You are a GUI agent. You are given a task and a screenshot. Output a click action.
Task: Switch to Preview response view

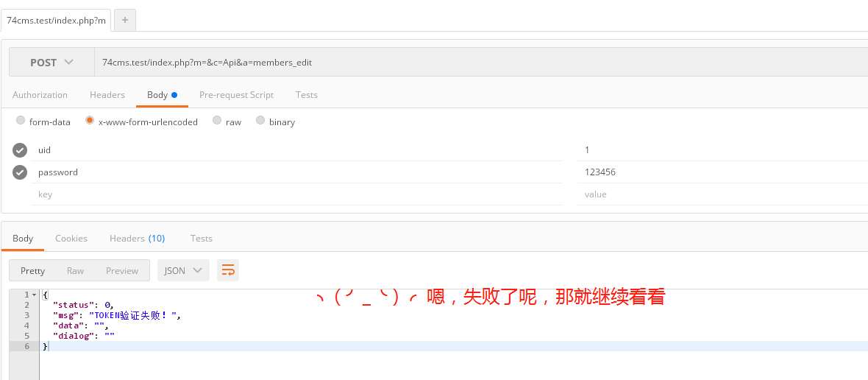122,270
